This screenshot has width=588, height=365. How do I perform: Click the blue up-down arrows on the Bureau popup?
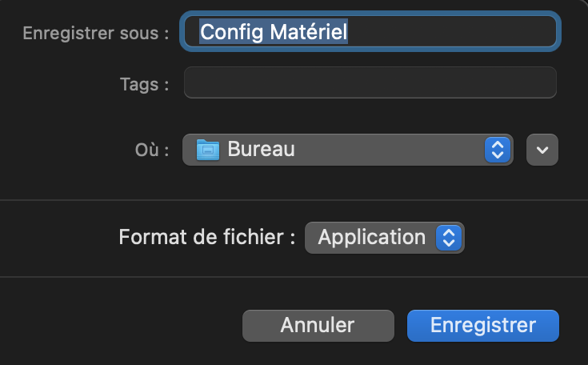(x=497, y=149)
